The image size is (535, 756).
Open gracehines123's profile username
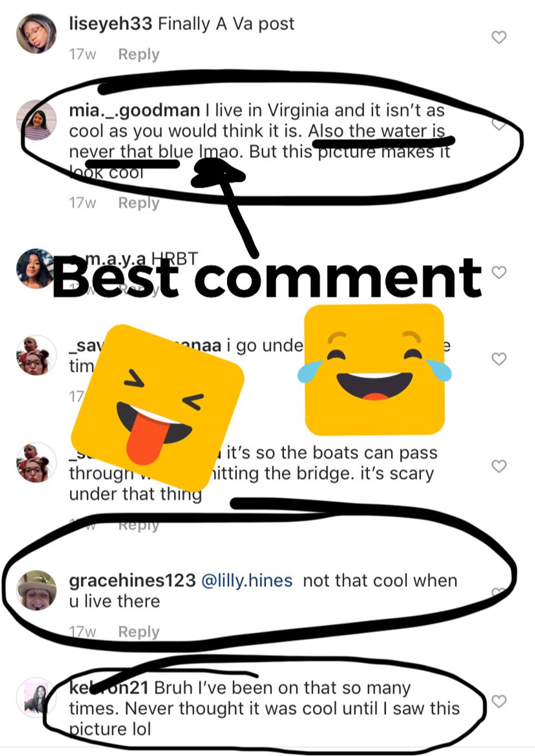click(x=132, y=580)
